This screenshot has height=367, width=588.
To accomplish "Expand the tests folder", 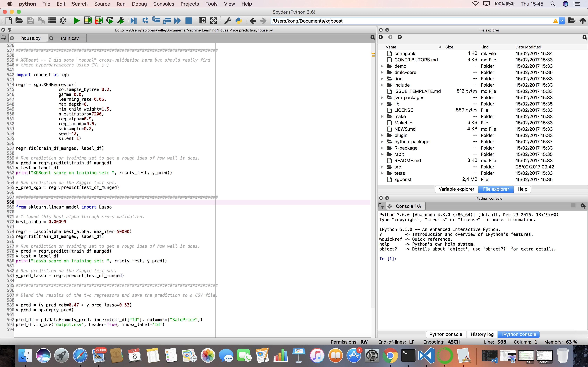I will pos(382,173).
